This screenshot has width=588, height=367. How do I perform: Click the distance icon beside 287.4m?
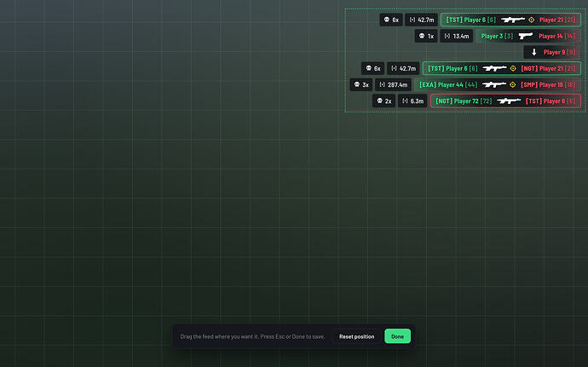click(x=382, y=84)
